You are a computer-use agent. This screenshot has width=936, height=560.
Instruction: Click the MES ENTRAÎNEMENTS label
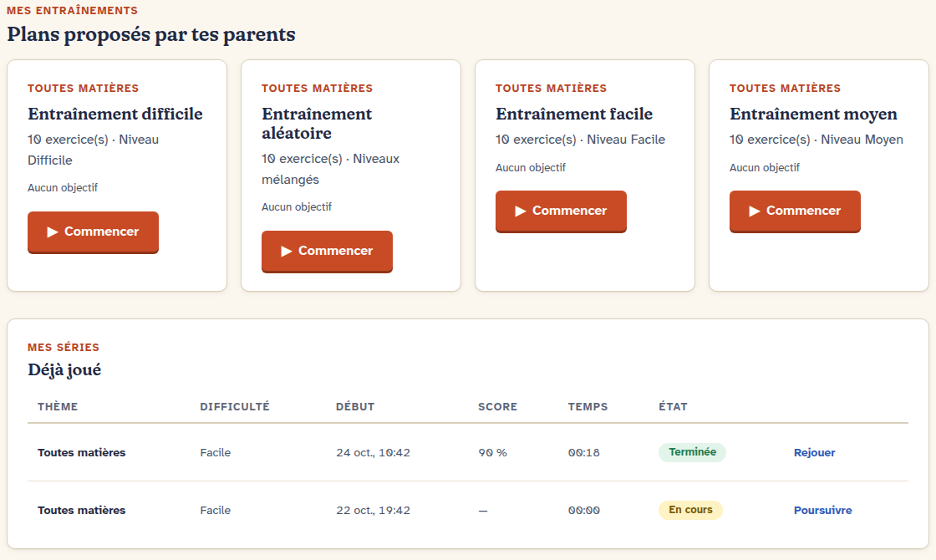click(72, 11)
